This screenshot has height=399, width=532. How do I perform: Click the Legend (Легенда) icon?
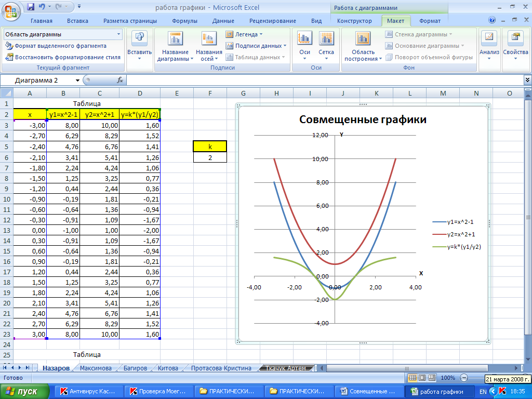[229, 34]
